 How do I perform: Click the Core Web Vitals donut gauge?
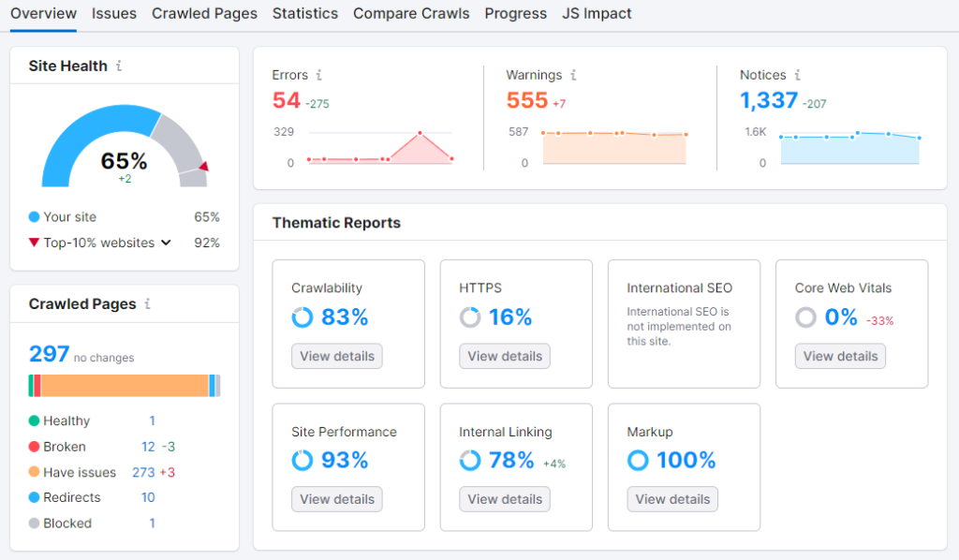click(x=804, y=317)
